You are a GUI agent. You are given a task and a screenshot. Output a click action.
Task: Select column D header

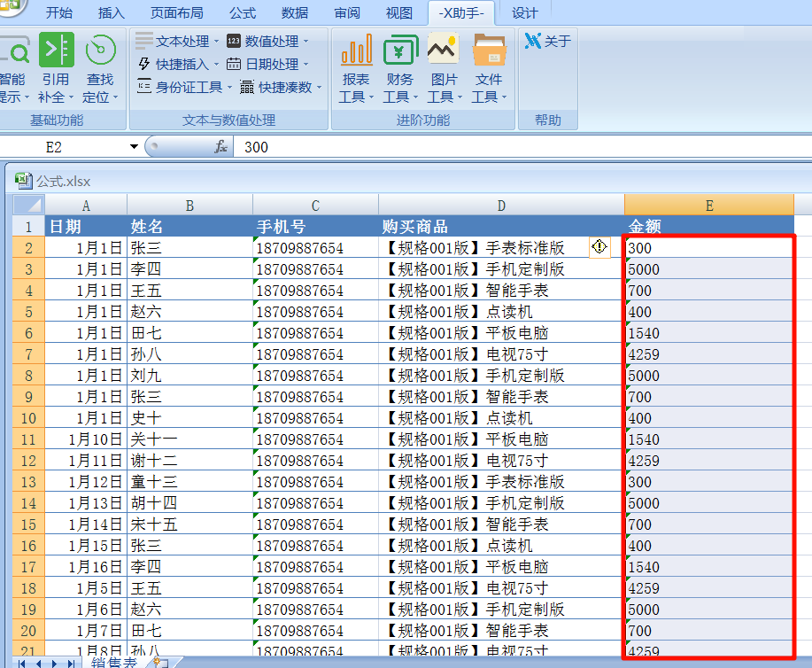click(x=501, y=206)
